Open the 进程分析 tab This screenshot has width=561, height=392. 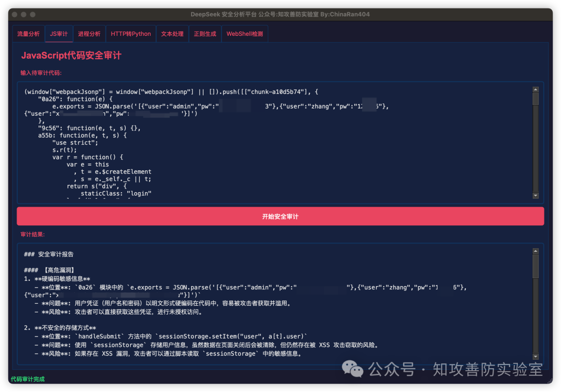(x=89, y=34)
